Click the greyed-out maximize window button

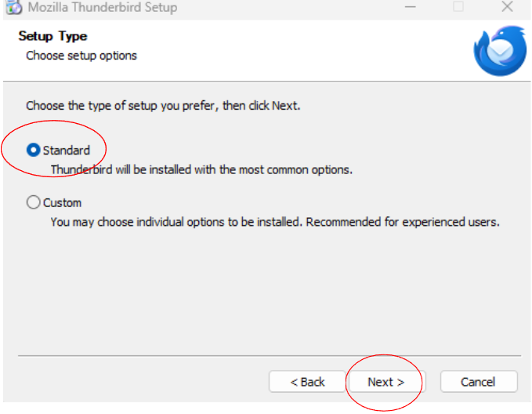coord(458,6)
